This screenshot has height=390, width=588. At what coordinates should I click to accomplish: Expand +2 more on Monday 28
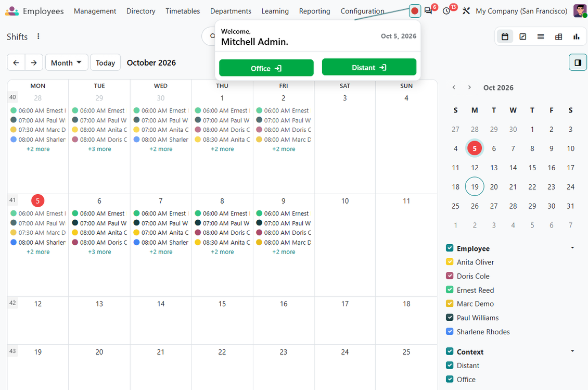(38, 149)
